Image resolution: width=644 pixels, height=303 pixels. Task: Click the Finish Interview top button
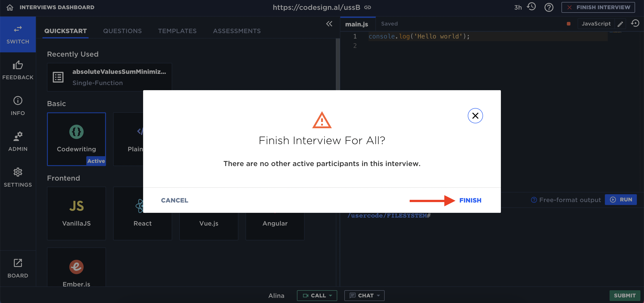pyautogui.click(x=598, y=8)
